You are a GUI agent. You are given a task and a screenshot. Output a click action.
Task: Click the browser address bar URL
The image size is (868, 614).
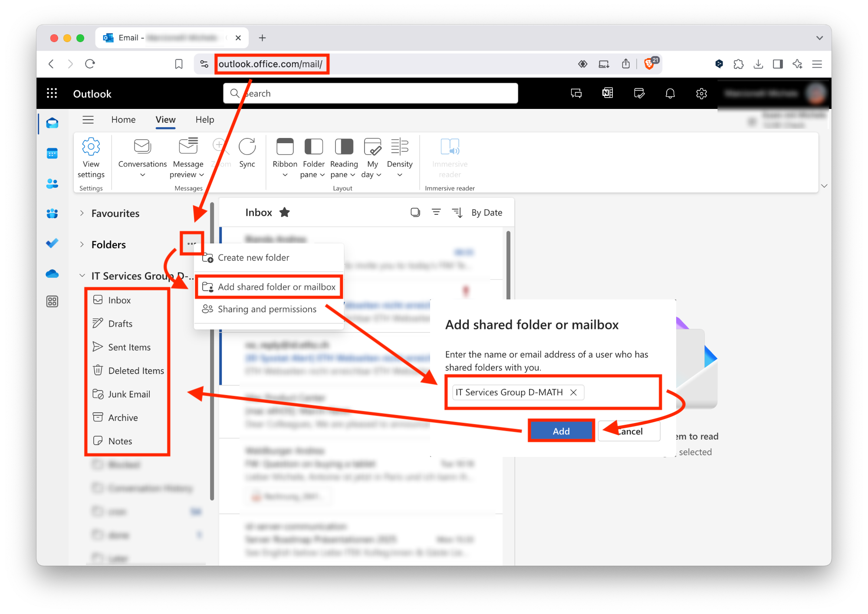pos(271,64)
